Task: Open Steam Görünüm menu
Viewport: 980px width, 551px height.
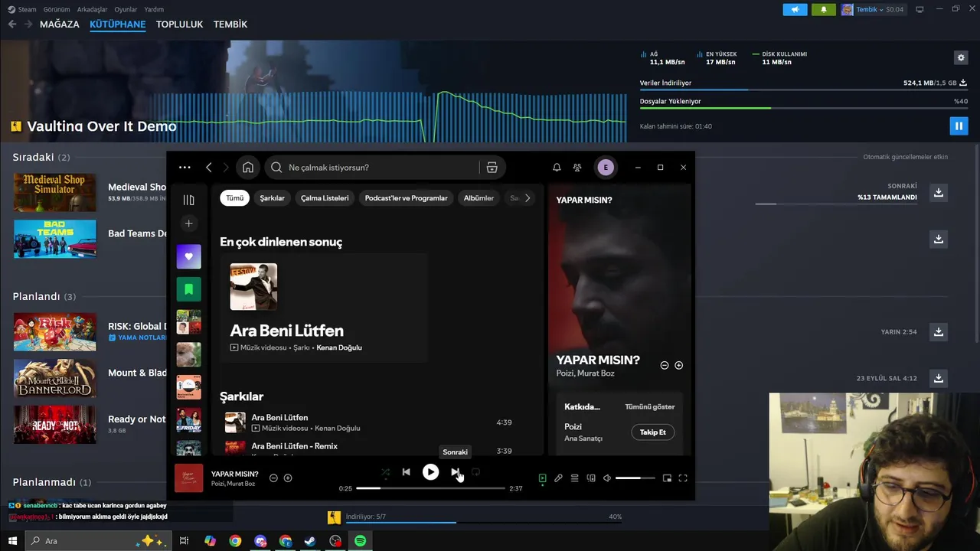Action: point(57,10)
